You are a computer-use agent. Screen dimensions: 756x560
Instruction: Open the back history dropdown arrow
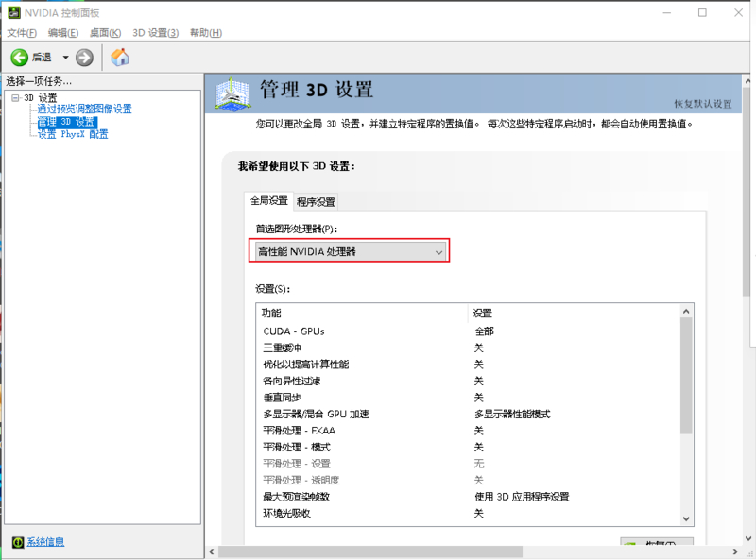coord(65,58)
